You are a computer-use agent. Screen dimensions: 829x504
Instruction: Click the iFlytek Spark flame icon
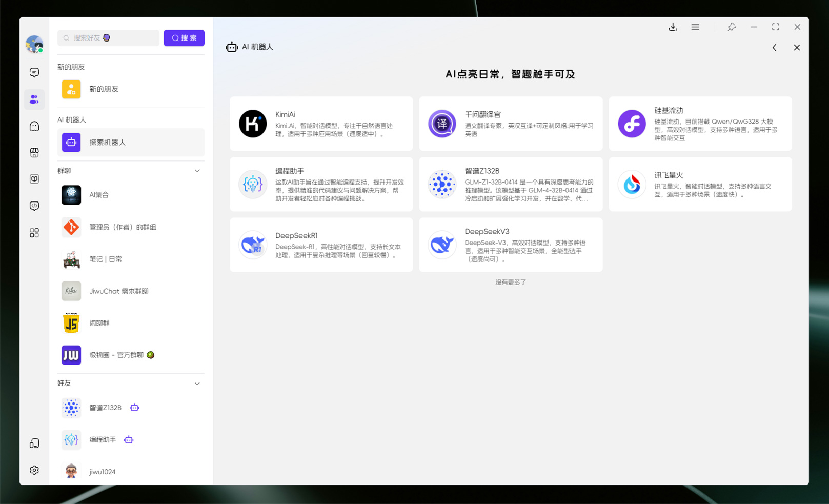point(632,184)
